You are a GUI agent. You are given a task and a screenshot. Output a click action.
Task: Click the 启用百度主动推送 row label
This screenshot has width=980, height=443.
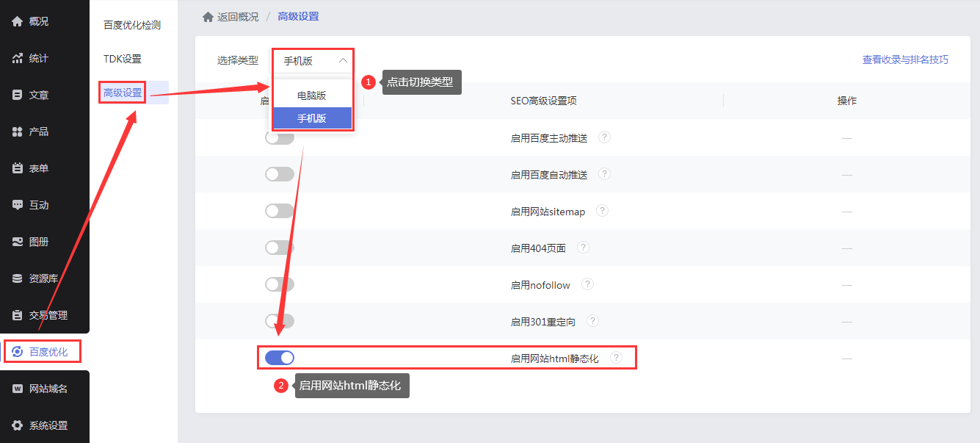click(549, 137)
